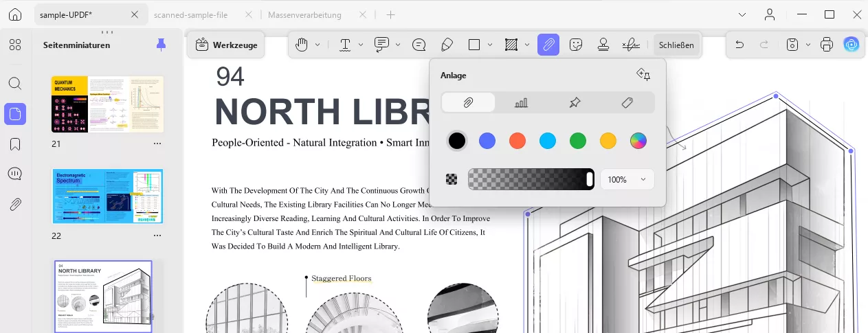Image resolution: width=868 pixels, height=333 pixels.
Task: Toggle the Attachment paperclip tool
Action: point(548,45)
